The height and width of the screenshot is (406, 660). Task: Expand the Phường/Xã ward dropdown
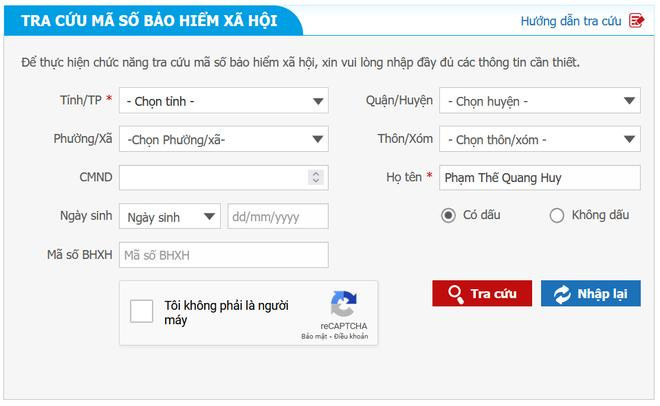[223, 140]
